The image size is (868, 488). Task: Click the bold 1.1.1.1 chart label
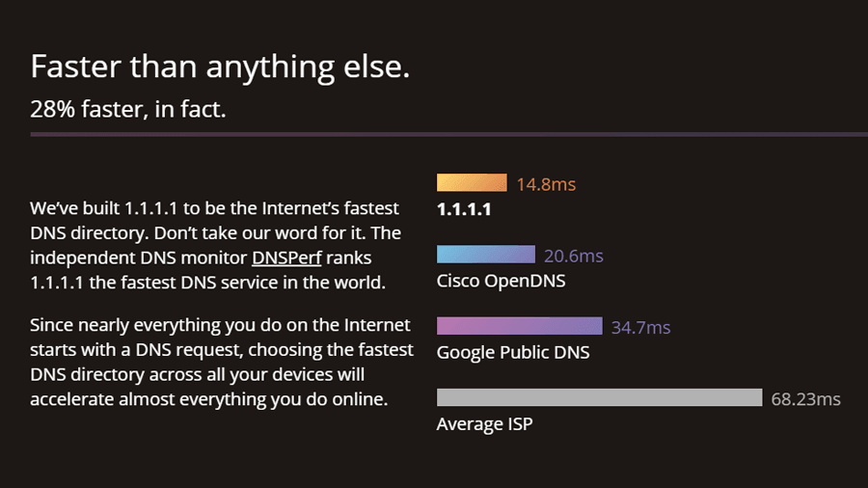(464, 209)
